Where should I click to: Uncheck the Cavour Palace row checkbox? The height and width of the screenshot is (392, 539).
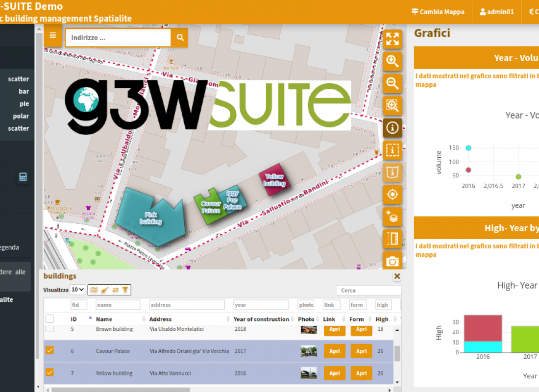(x=49, y=350)
